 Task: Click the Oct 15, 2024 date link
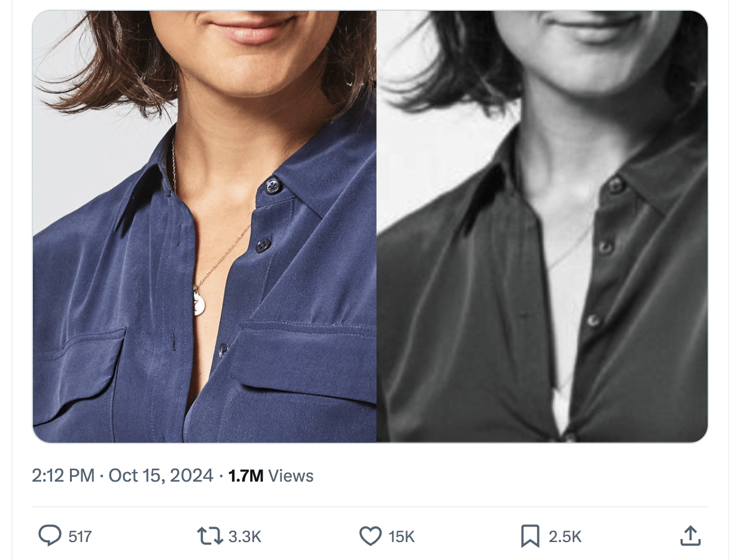[x=161, y=476]
